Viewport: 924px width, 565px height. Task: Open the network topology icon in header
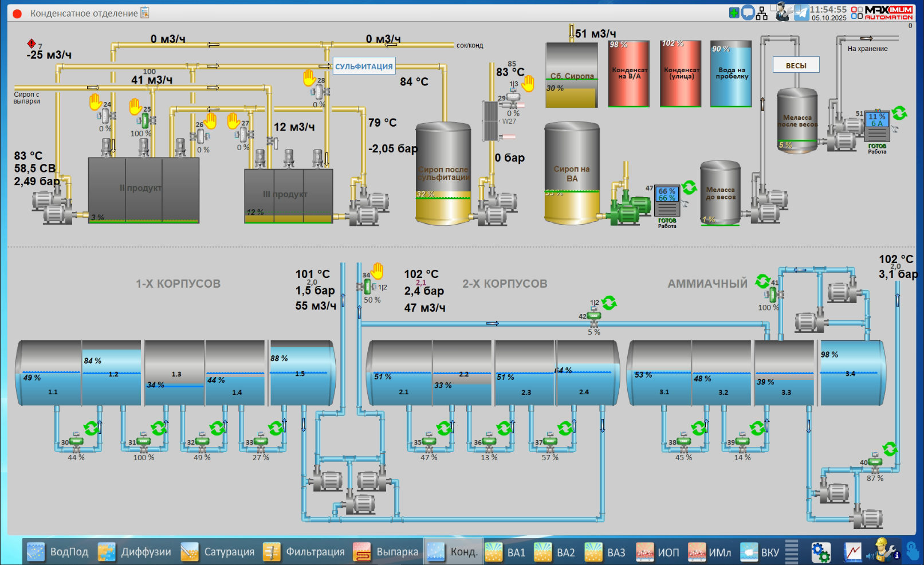762,13
